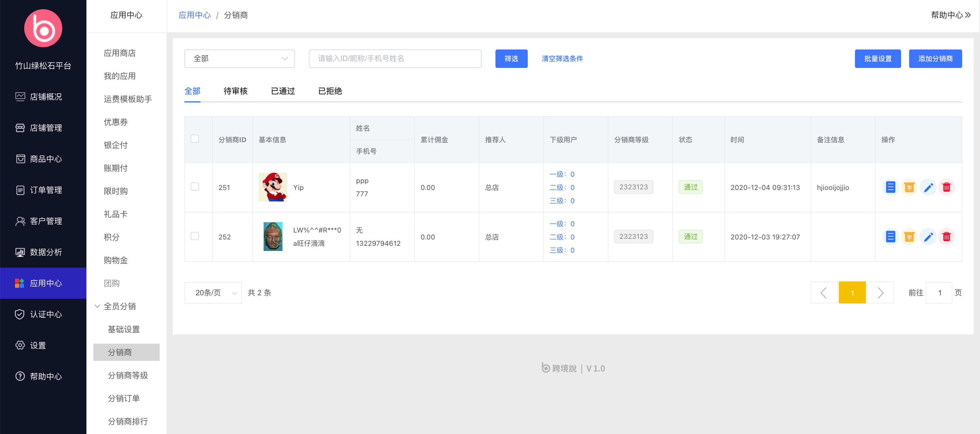Image resolution: width=980 pixels, height=434 pixels.
Task: Switch to the 已拒绝 tab
Action: (x=330, y=91)
